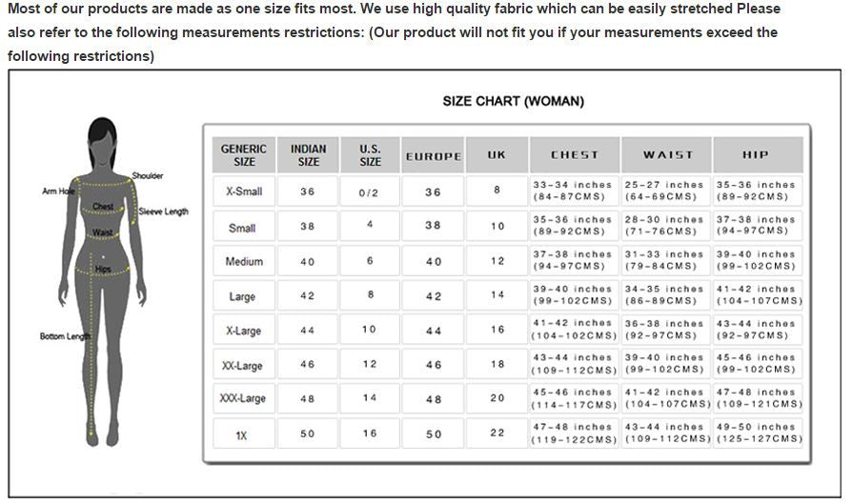Viewport: 852px width, 504px height.
Task: Click the Small waist measurement 28-30 inches
Action: (x=665, y=226)
